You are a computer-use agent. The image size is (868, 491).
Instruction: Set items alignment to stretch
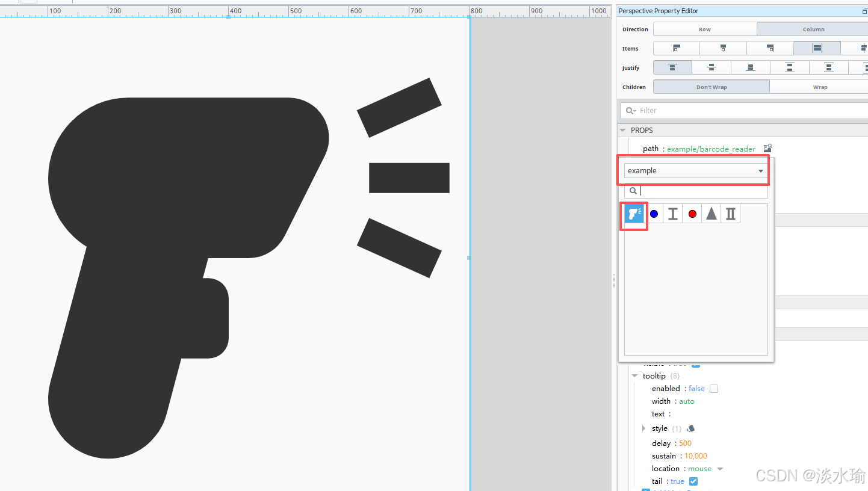[x=817, y=48]
